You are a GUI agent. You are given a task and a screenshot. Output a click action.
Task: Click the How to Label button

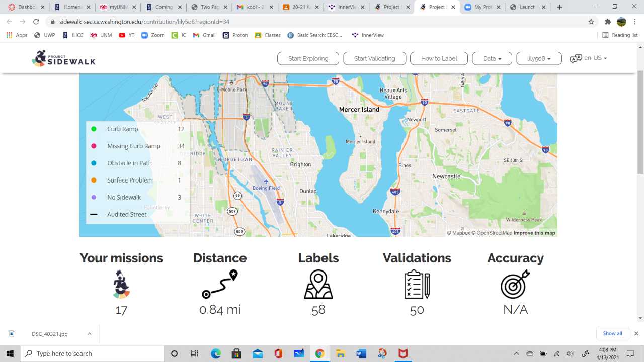tap(439, 58)
